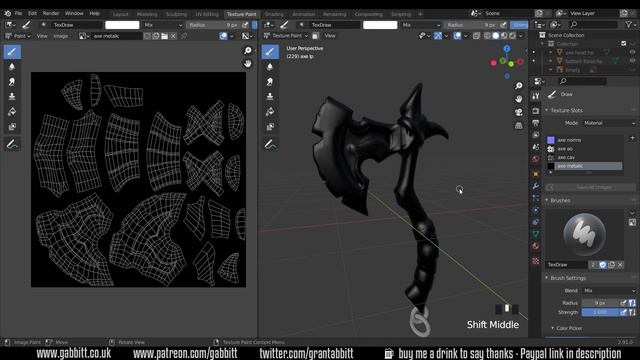Add texture slot with plus button
Image resolution: width=640 pixels, height=360 pixels.
coord(632,138)
